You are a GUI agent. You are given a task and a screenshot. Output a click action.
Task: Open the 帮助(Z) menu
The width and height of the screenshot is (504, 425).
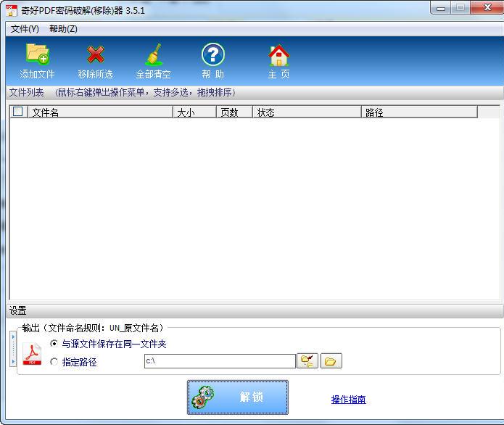pyautogui.click(x=63, y=29)
